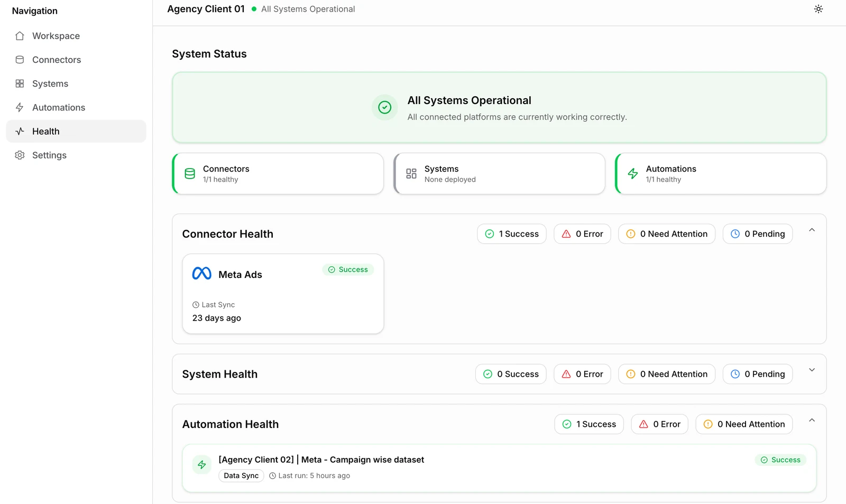Filter Connector Health by 0 Need Attention

point(667,234)
